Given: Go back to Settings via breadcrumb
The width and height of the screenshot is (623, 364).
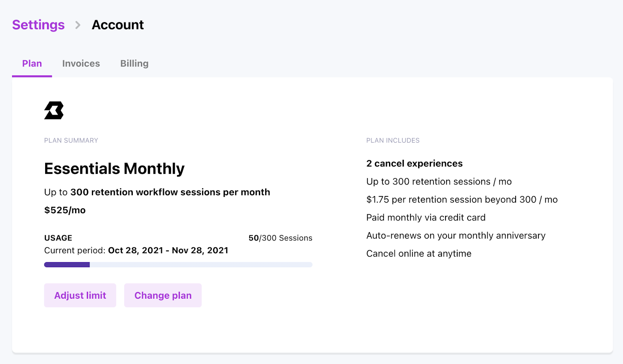Looking at the screenshot, I should (38, 25).
